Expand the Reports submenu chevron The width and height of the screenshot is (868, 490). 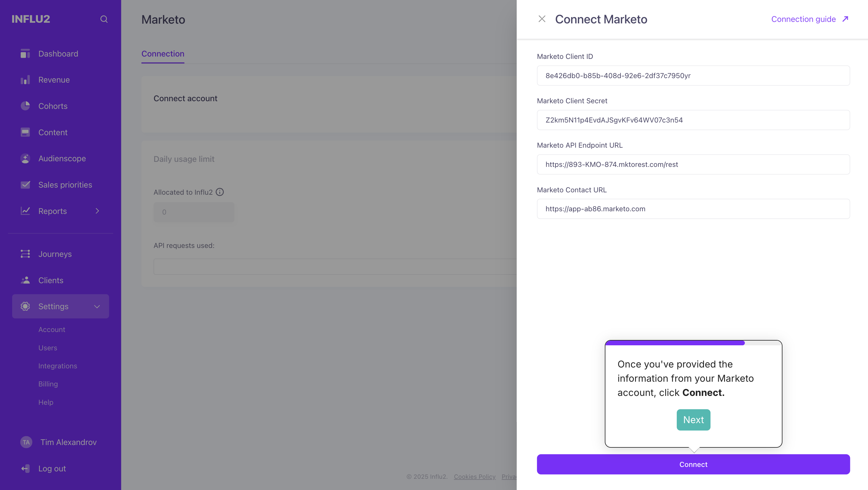(x=97, y=211)
